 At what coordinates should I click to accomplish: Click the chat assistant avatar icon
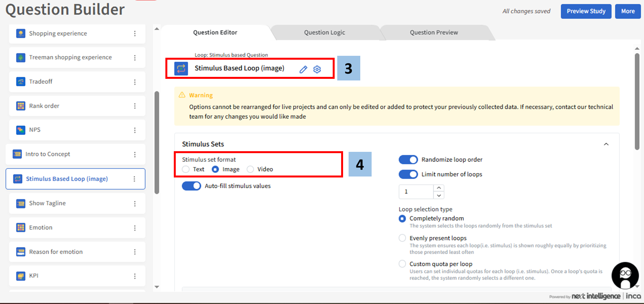tap(625, 275)
